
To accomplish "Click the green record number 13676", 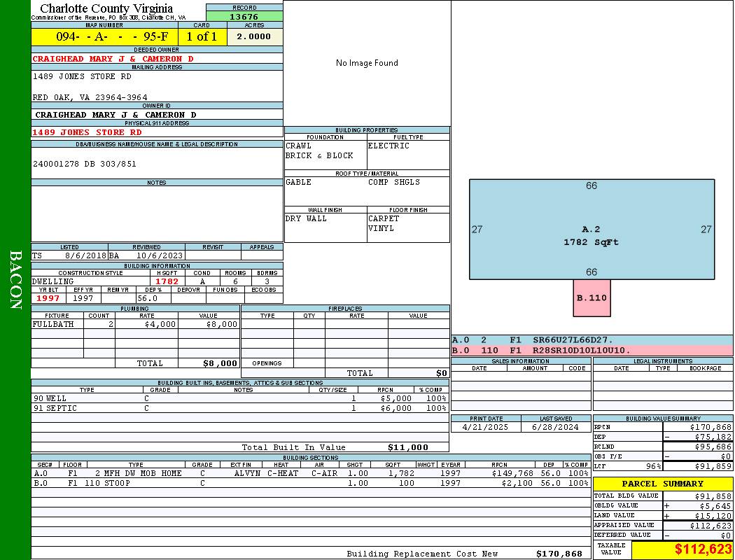I will click(x=244, y=17).
